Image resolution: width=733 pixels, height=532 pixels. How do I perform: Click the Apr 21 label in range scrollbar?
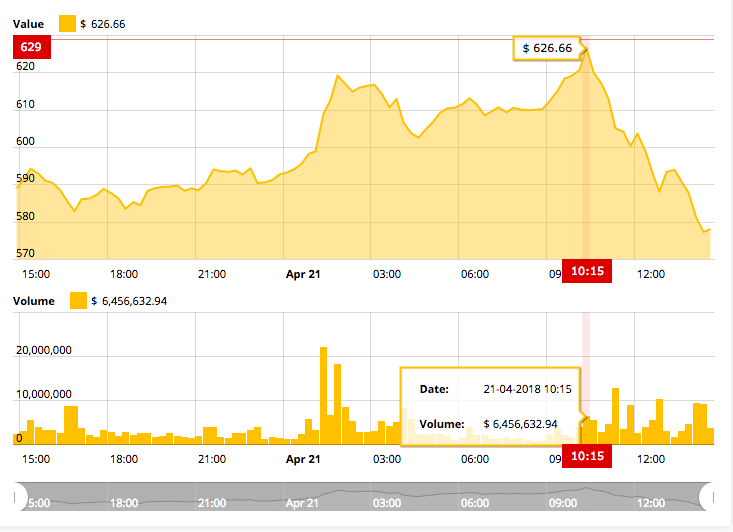[301, 504]
